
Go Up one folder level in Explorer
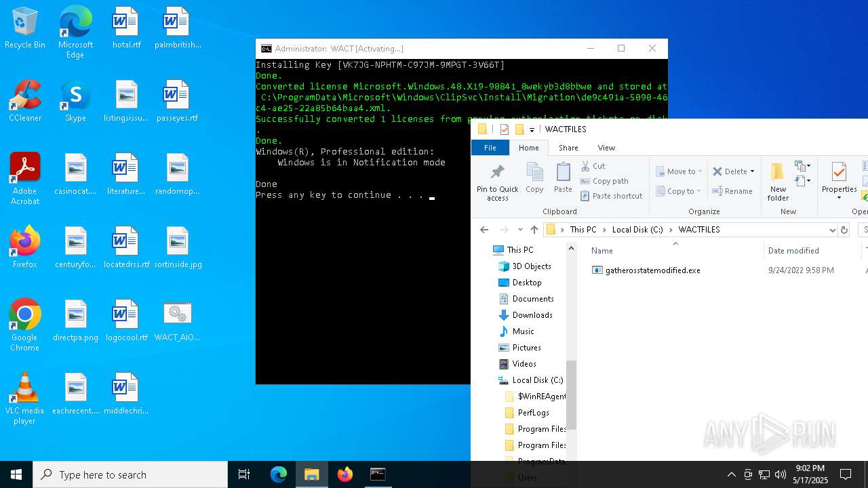534,230
